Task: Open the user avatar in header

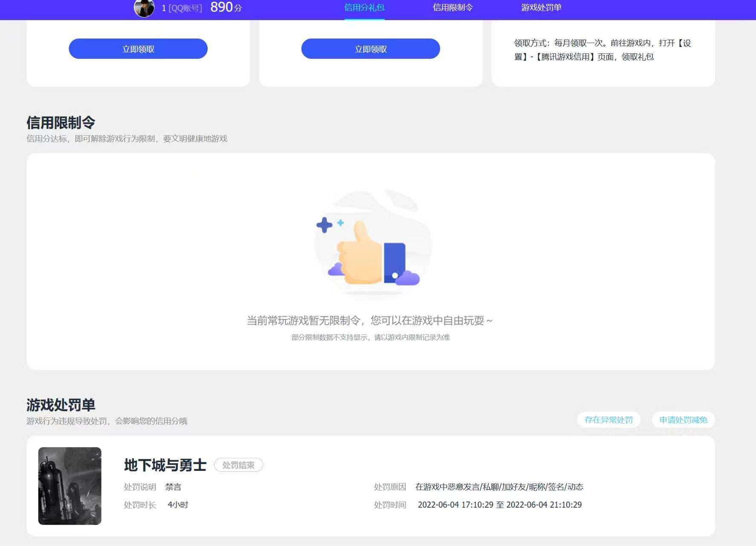Action: click(144, 8)
